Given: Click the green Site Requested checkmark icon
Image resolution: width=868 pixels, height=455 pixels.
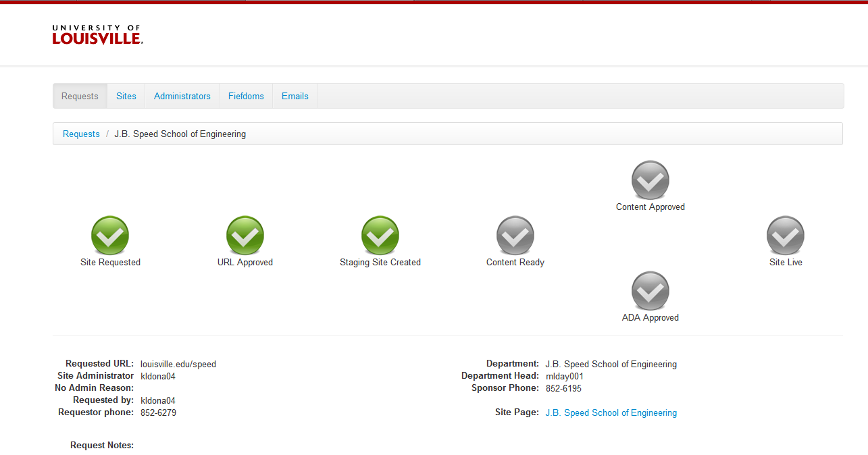Looking at the screenshot, I should tap(110, 236).
